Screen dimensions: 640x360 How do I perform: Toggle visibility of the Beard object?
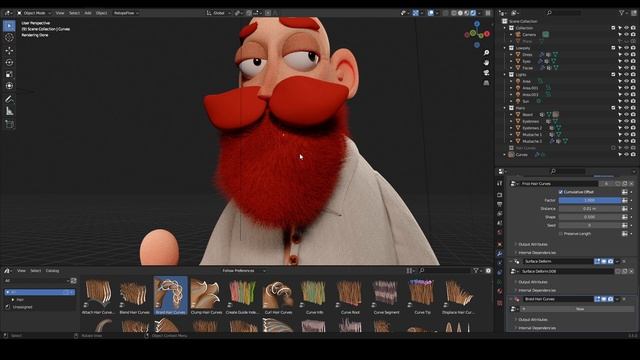[626, 115]
